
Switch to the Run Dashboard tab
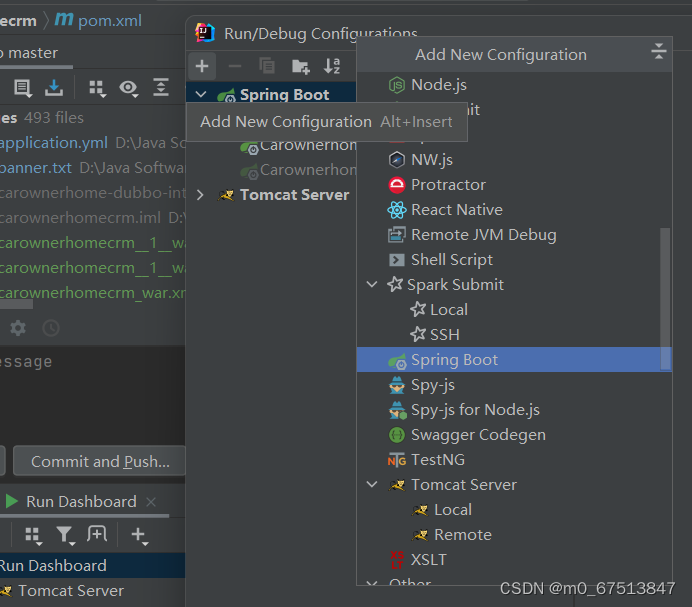click(81, 501)
